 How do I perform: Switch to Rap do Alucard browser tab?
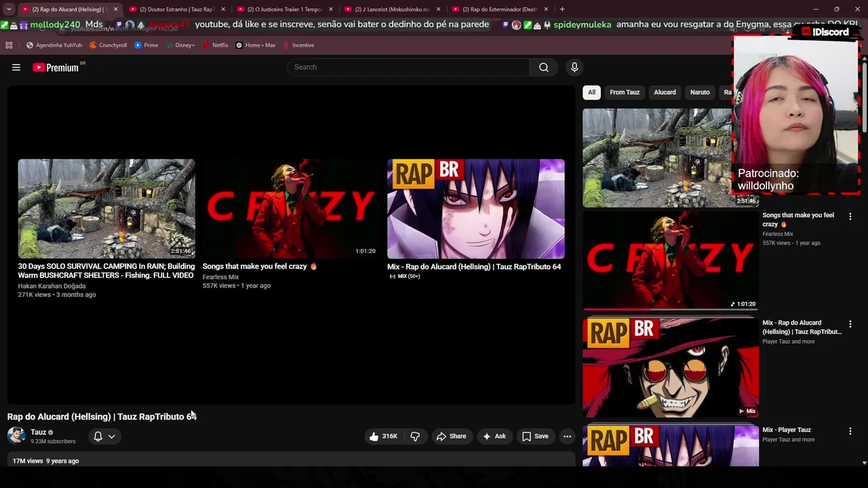70,9
